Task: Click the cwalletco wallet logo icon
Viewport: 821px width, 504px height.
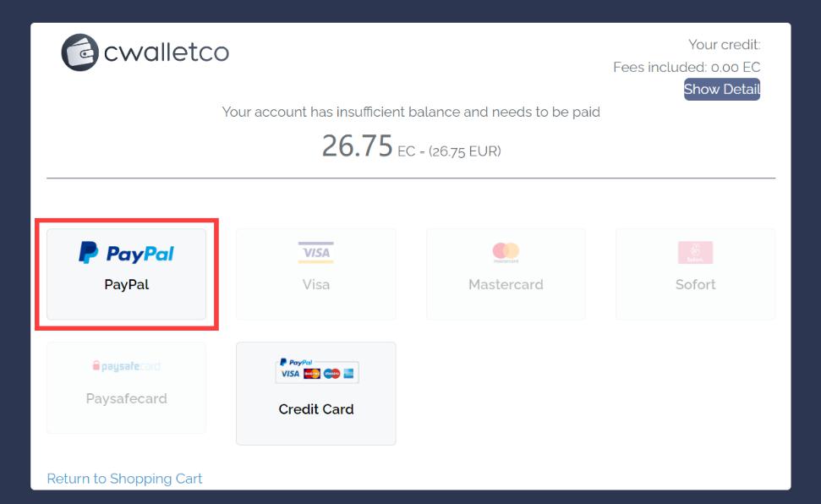Action: tap(80, 52)
